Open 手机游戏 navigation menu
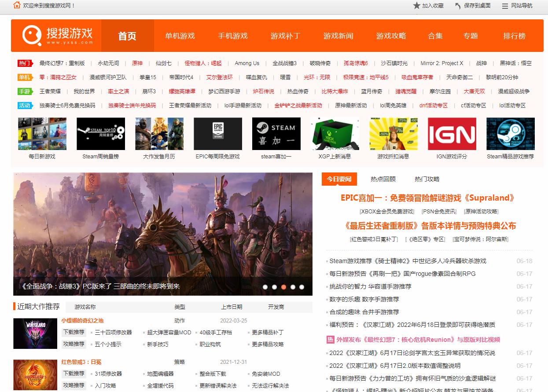Viewport: 548px width, 392px height. point(233,36)
